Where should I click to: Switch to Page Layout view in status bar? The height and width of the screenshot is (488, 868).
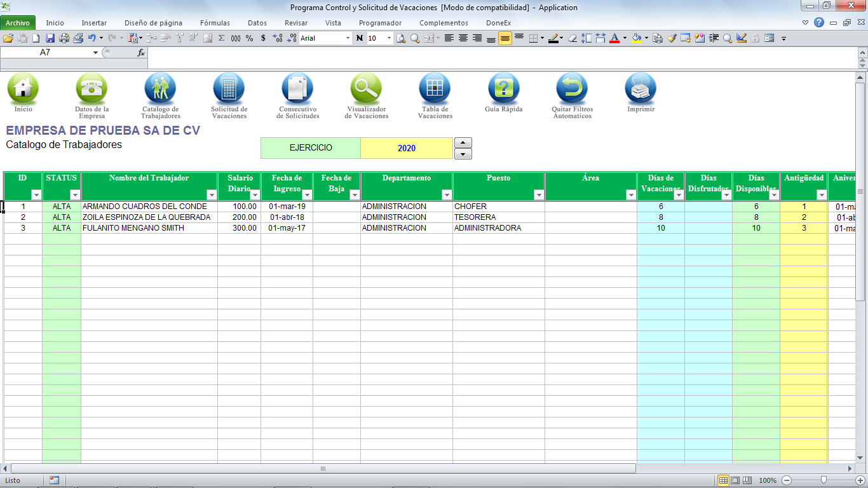click(x=735, y=480)
